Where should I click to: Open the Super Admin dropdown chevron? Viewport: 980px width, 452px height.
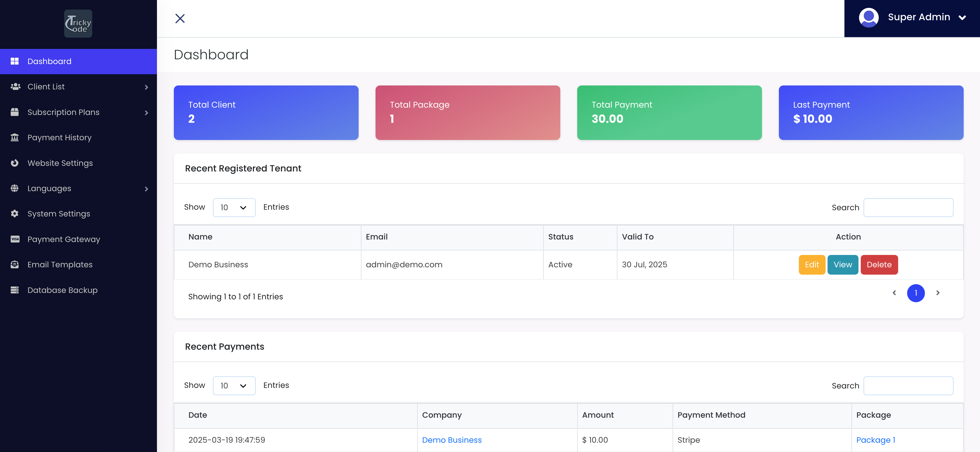point(962,17)
